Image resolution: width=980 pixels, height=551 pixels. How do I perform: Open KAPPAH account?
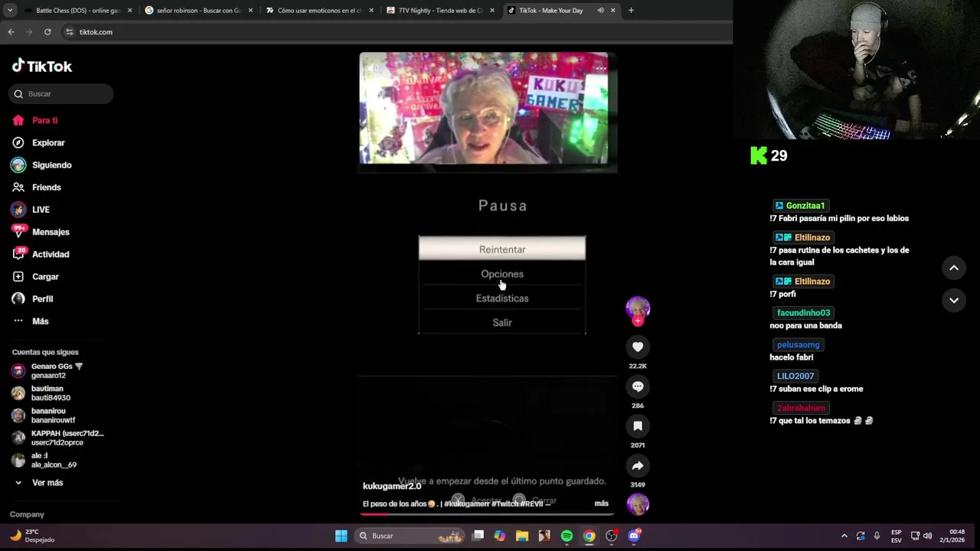58,438
